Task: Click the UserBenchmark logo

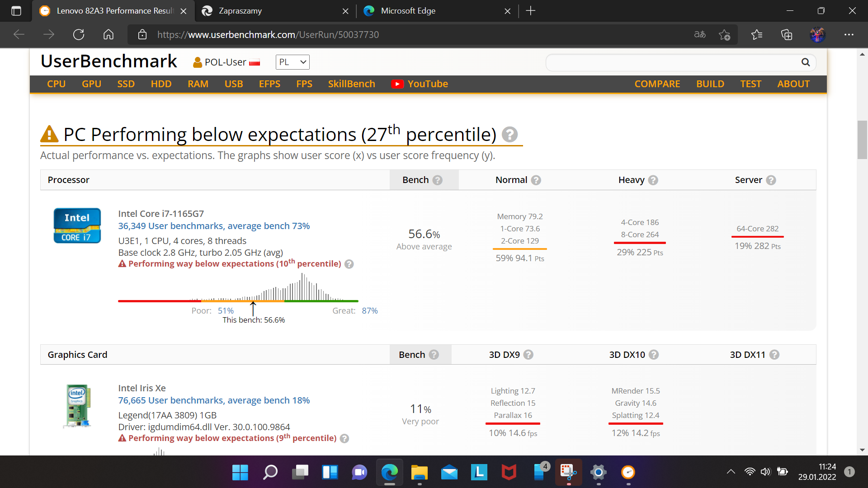Action: point(109,61)
